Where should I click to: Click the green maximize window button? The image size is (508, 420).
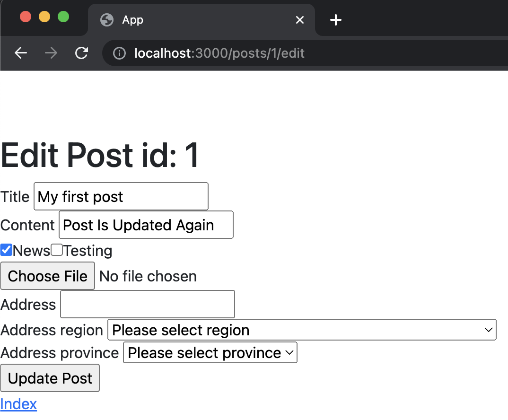click(x=63, y=17)
